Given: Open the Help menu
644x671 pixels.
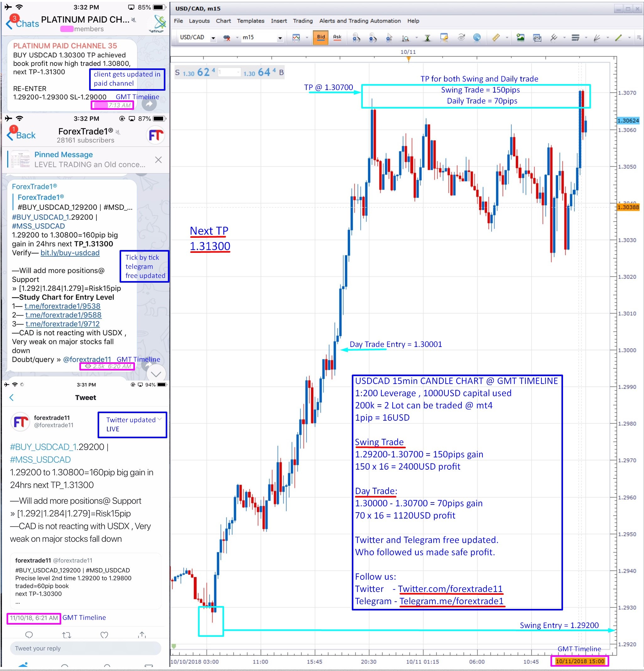Looking at the screenshot, I should (x=413, y=21).
